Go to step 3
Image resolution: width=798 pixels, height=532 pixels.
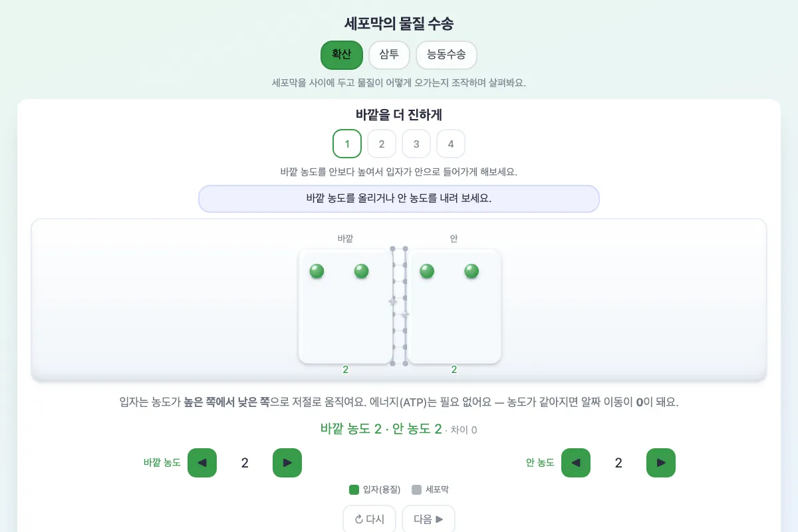pyautogui.click(x=416, y=144)
